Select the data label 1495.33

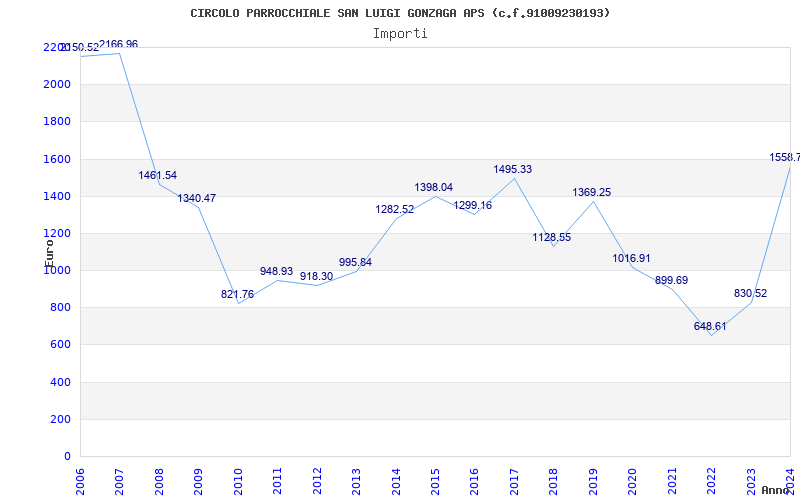(x=513, y=169)
